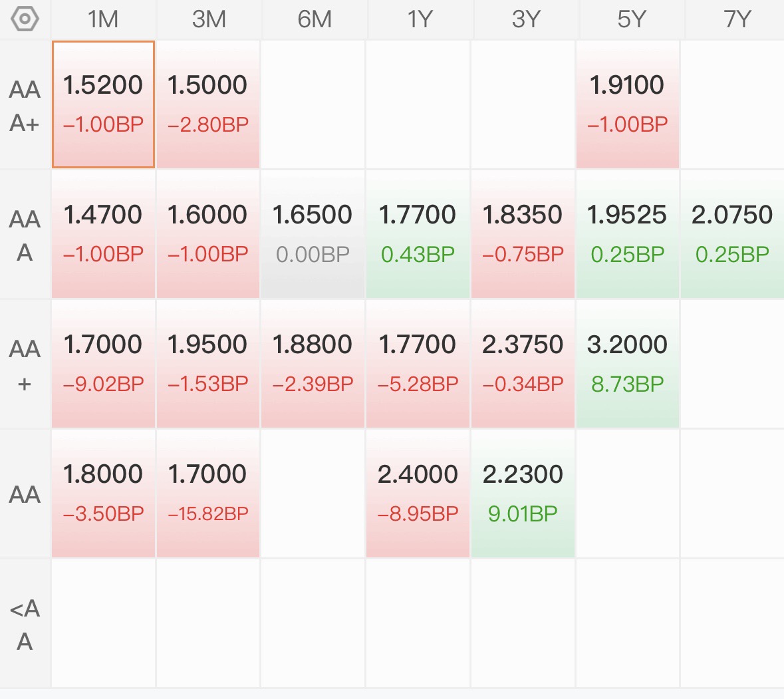Select the AAA rating row label
This screenshot has width=784, height=699.
pyautogui.click(x=25, y=235)
